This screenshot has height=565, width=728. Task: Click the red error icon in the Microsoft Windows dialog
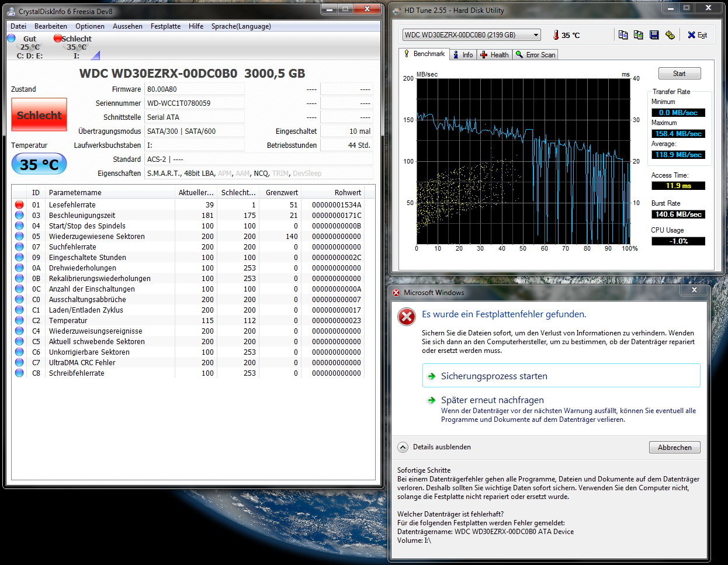click(407, 317)
